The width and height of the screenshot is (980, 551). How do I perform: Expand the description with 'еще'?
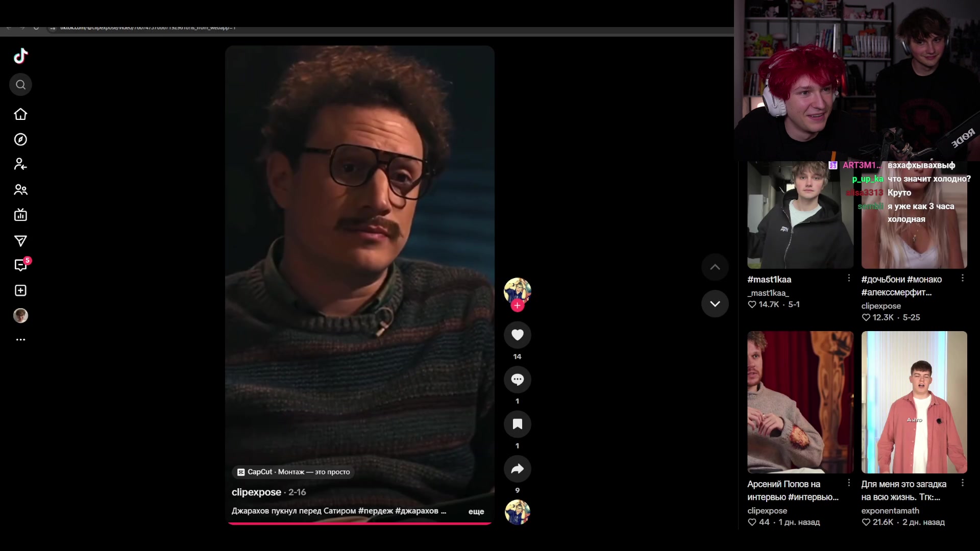pyautogui.click(x=476, y=511)
